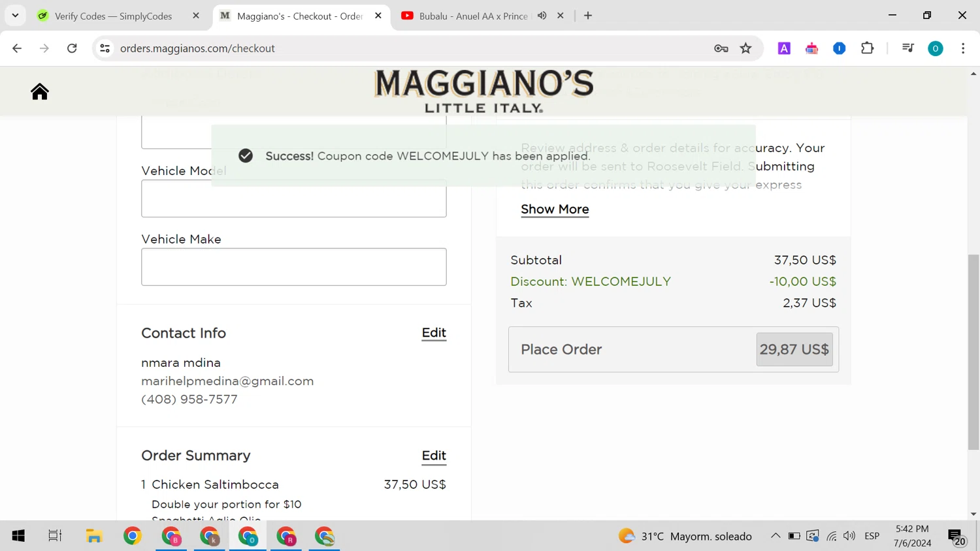Open the blue circle extension icon

point(840,48)
